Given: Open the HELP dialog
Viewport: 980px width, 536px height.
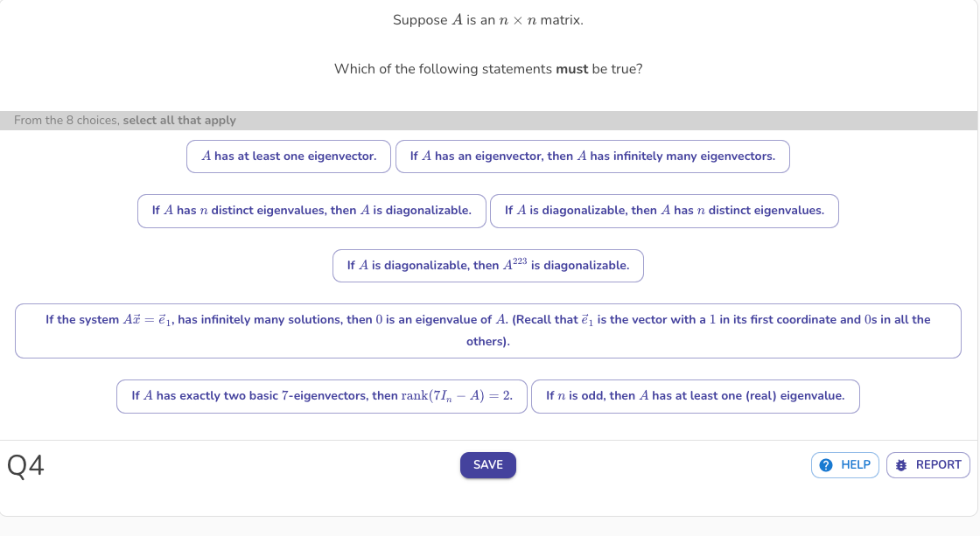Looking at the screenshot, I should coord(844,464).
